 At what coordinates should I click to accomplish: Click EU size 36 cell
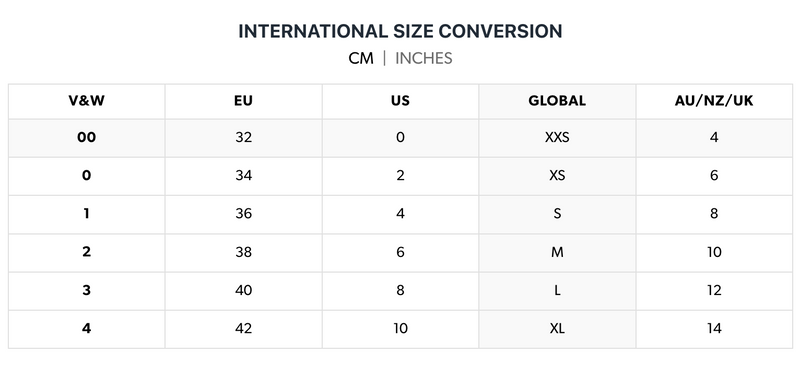tap(243, 214)
